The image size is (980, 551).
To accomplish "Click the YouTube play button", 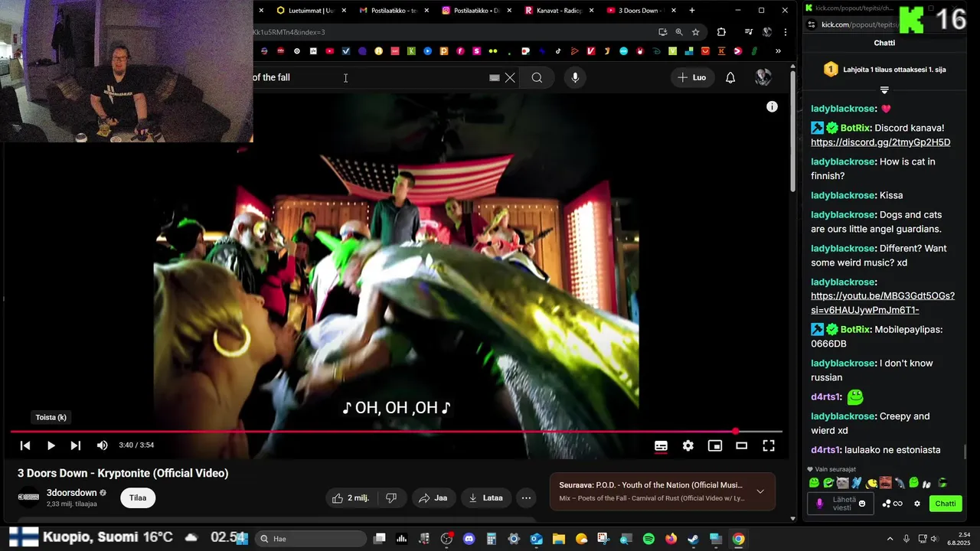I will (51, 445).
